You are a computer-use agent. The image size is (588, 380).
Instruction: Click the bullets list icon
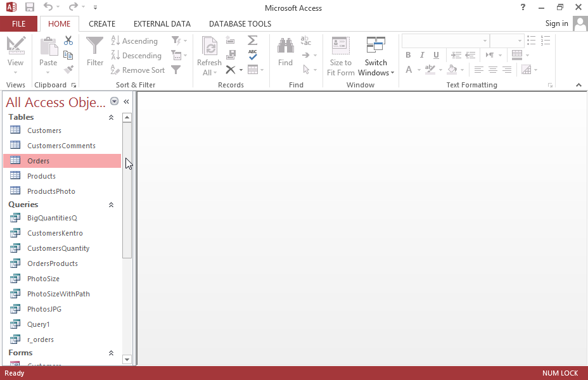tap(532, 41)
